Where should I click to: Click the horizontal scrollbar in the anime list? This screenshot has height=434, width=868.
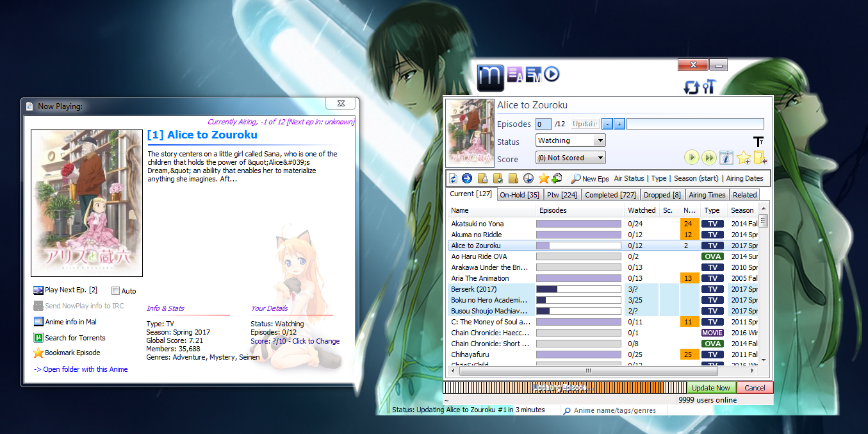coord(587,371)
